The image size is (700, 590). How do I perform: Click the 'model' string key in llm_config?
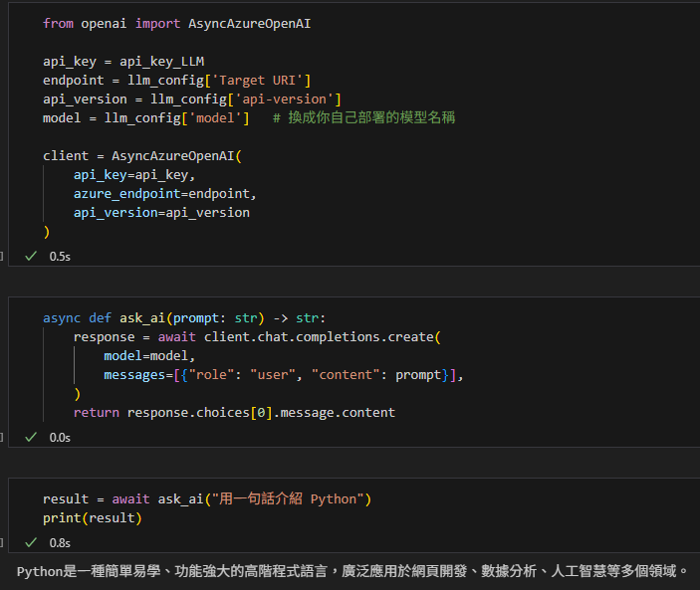(x=216, y=118)
